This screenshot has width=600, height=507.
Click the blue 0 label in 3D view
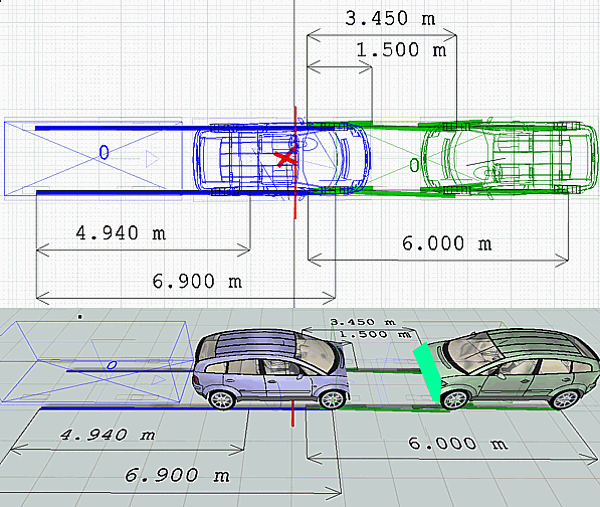click(111, 363)
